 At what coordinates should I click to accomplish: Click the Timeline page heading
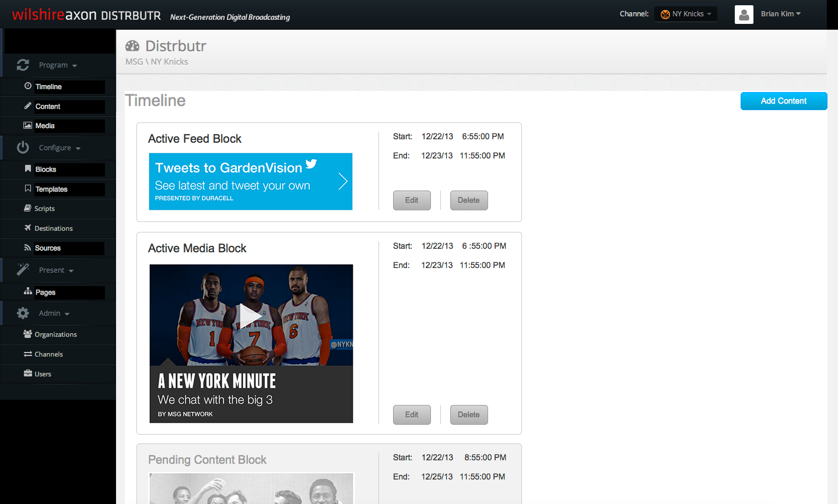pyautogui.click(x=155, y=100)
